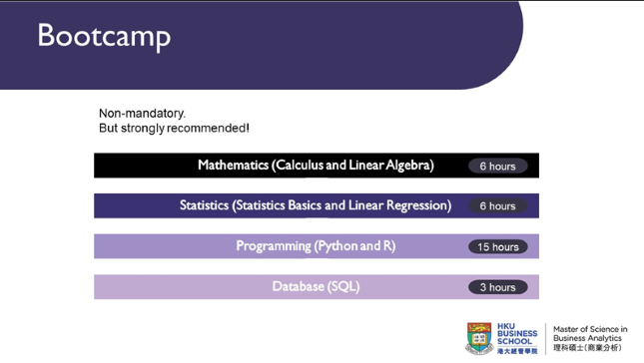The image size is (644, 363).
Task: Click the 3 hours badge on Database
Action: (x=498, y=287)
